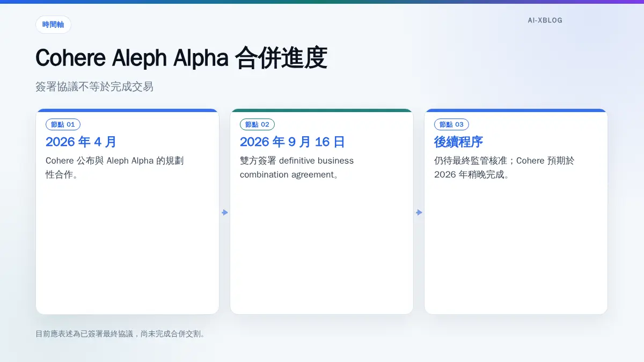Image resolution: width=644 pixels, height=362 pixels.
Task: Select the title Cohere Aleph Alpha 合併進度
Action: click(181, 58)
